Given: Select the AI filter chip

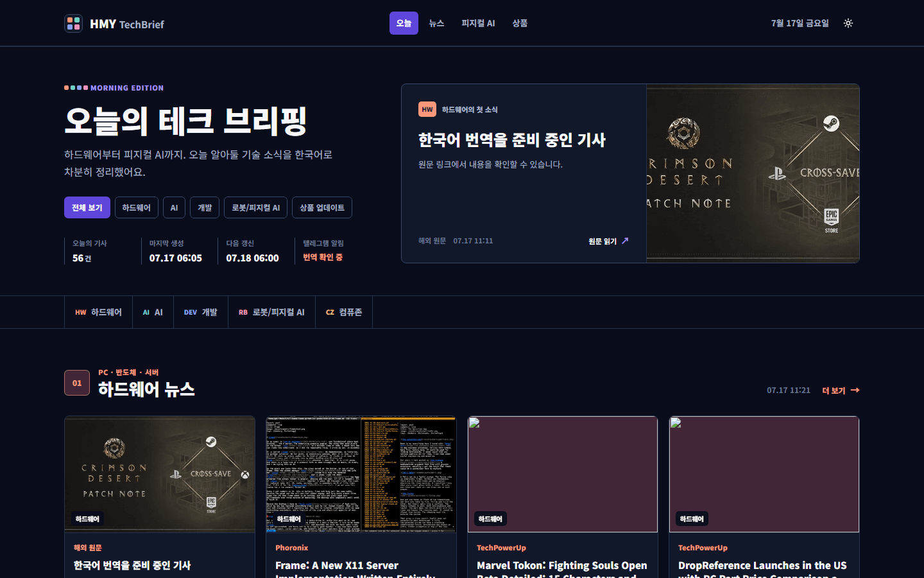Looking at the screenshot, I should click(x=174, y=207).
